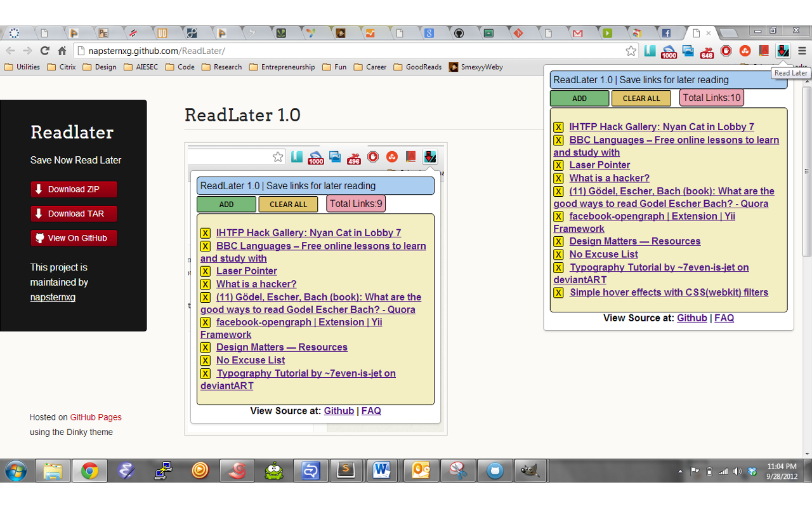This screenshot has height=508, width=812.
Task: Remove No Excuse List link with X in popup
Action: coord(558,255)
